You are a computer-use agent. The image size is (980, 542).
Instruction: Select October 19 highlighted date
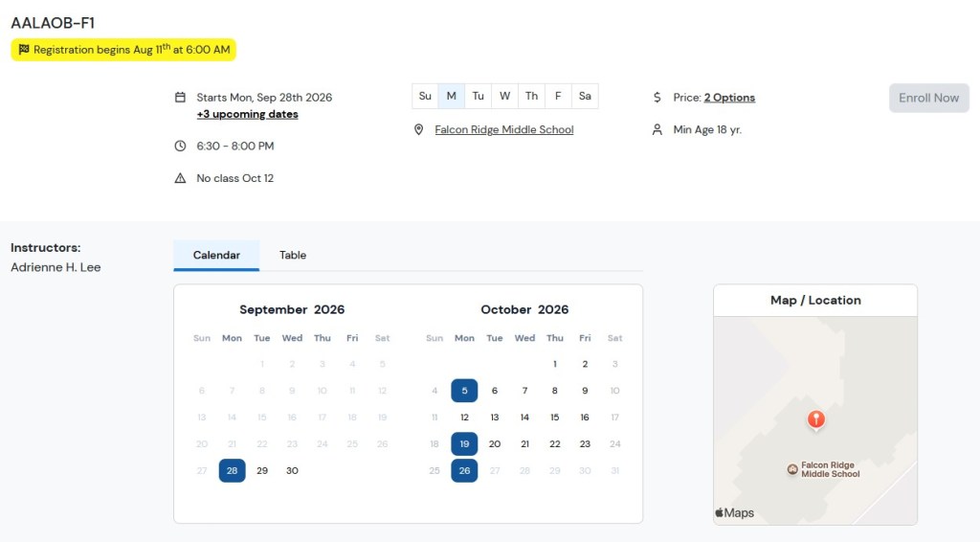click(x=464, y=444)
